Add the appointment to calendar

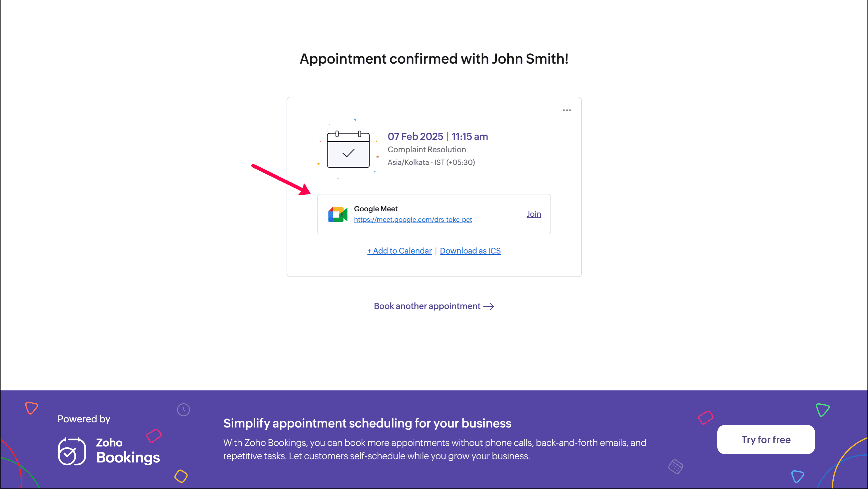pos(399,251)
